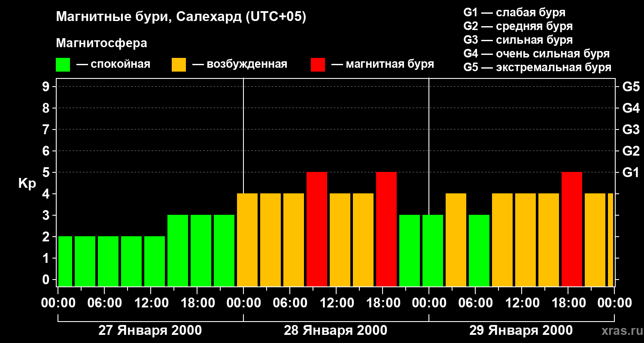
Task: Click the G2 label on the right axis
Action: [x=631, y=151]
